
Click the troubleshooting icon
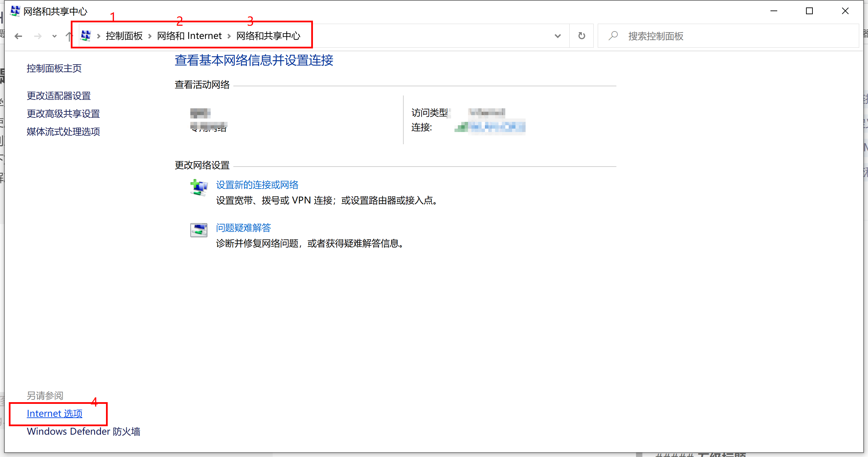pos(199,230)
